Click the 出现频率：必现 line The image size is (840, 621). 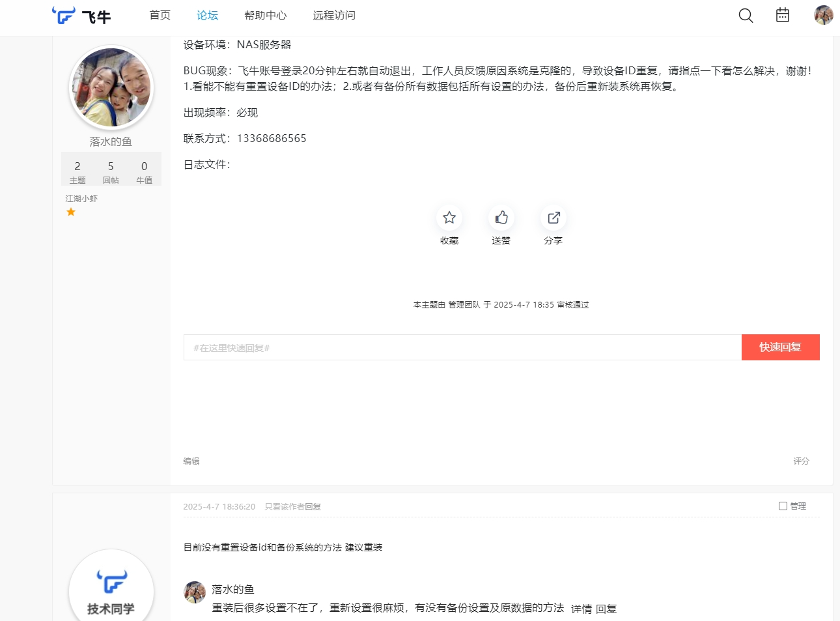coord(221,112)
